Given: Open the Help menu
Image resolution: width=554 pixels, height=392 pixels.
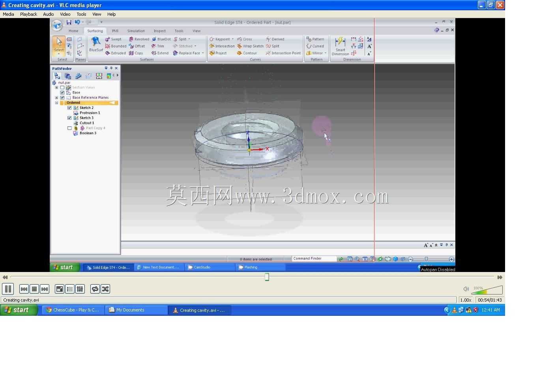Looking at the screenshot, I should click(112, 14).
